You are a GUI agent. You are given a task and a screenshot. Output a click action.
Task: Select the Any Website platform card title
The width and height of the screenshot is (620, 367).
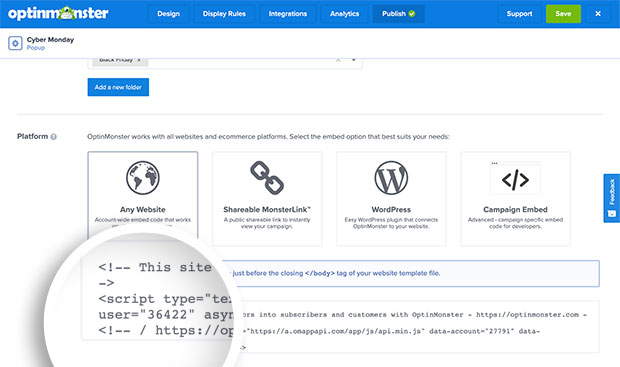[143, 210]
